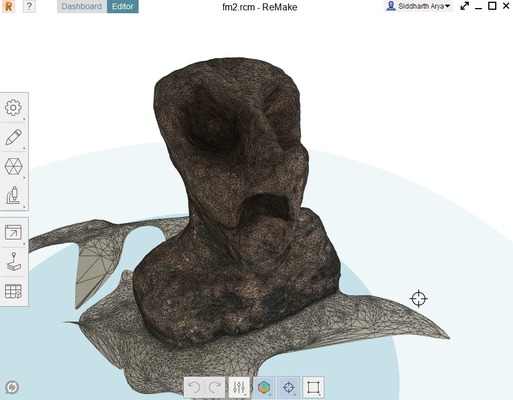Open the ReMake R logo menu
Viewport: 513px width, 400px height.
pos(8,6)
